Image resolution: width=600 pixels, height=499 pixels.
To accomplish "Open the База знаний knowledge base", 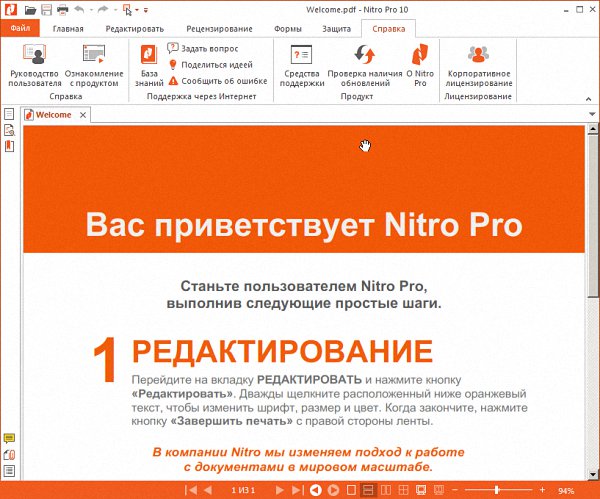I will (x=149, y=65).
